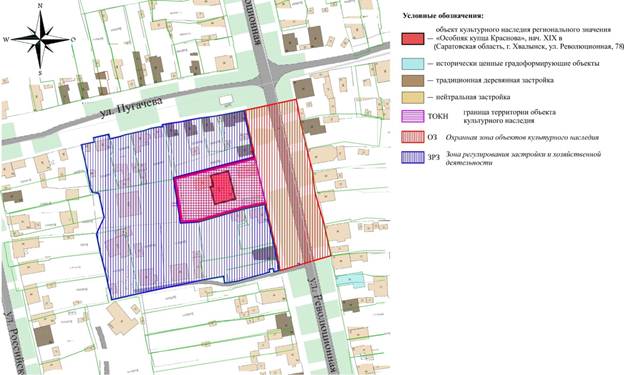Click the '«Особняк купца Краснова»' legend text
Screen dimensions: 624x375
[x=478, y=39]
